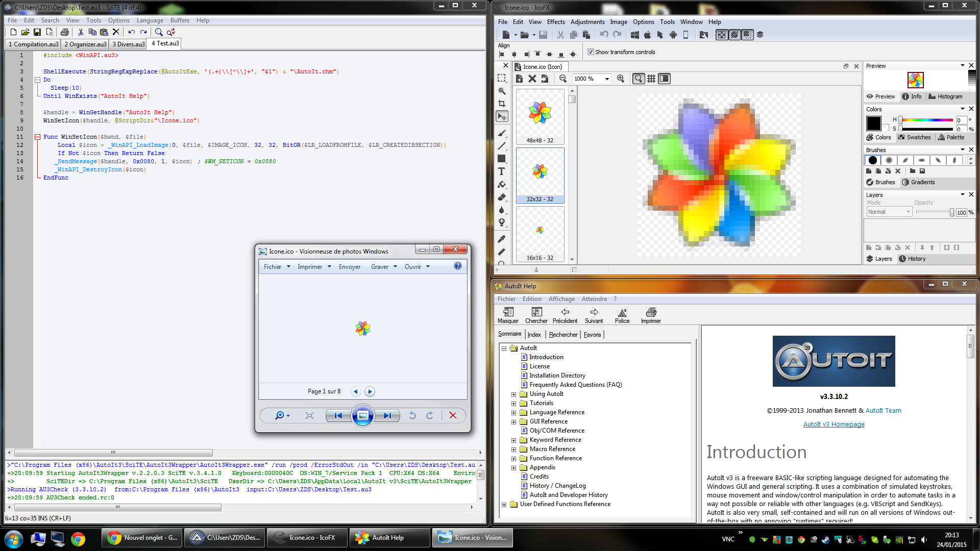Toggle Show transform controls checkbox

point(591,52)
